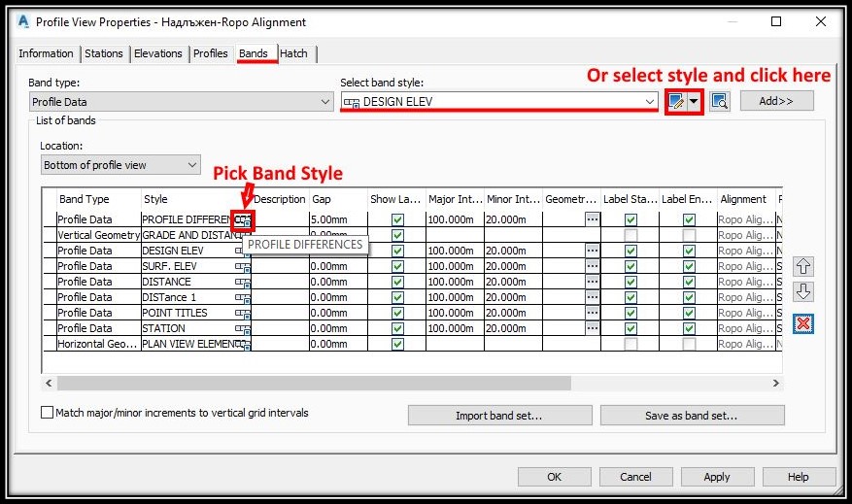Switch to the Information tab
852x504 pixels.
click(x=46, y=53)
